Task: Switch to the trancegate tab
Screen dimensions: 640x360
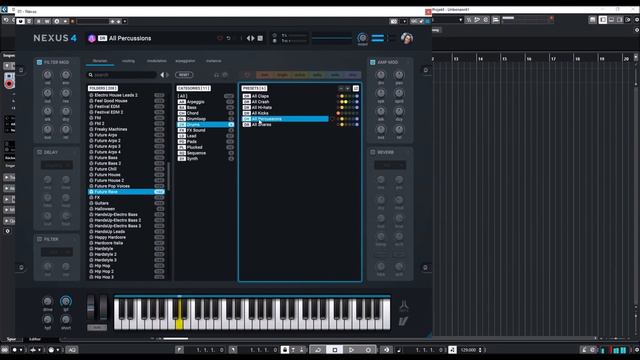Action: [x=213, y=61]
